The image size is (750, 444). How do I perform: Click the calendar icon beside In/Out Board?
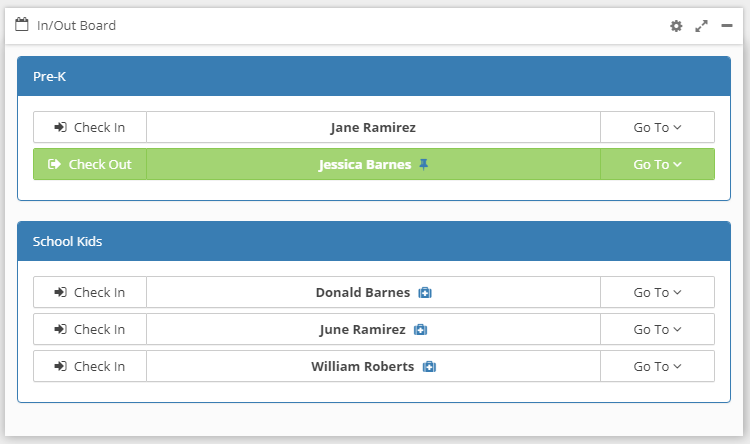pos(22,24)
